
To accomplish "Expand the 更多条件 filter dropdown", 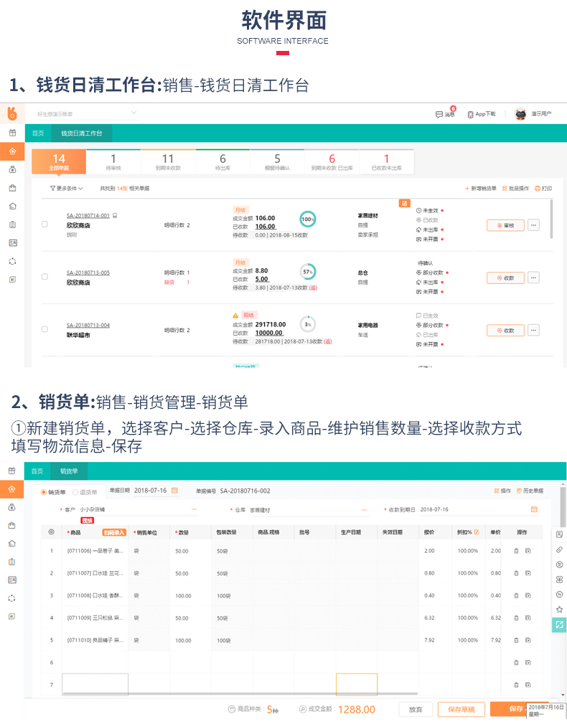I will coord(67,189).
